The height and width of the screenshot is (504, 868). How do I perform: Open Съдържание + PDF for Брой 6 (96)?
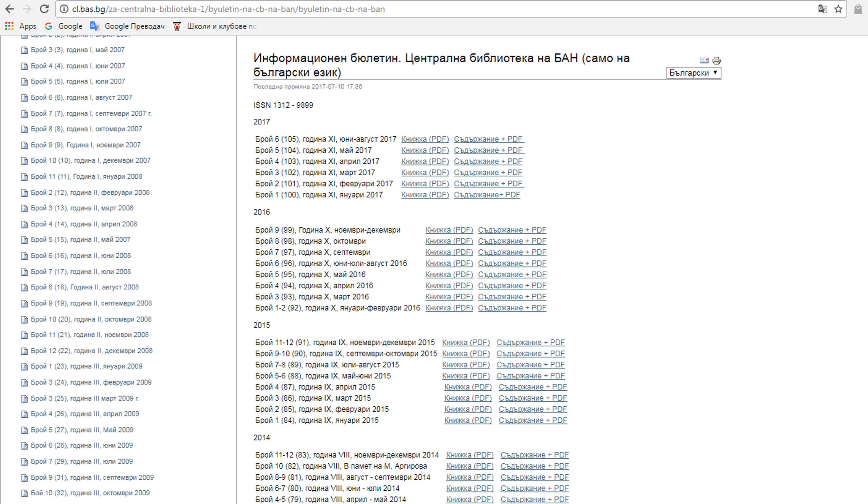pos(512,263)
